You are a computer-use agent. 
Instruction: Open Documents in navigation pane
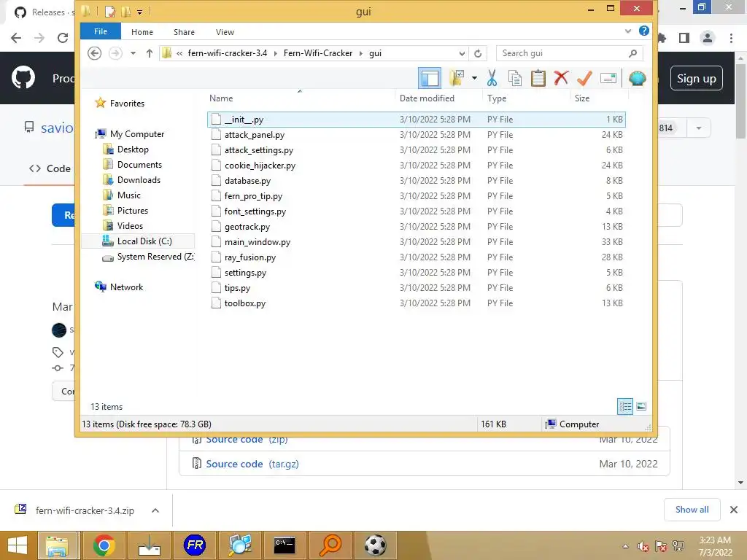coord(132,164)
